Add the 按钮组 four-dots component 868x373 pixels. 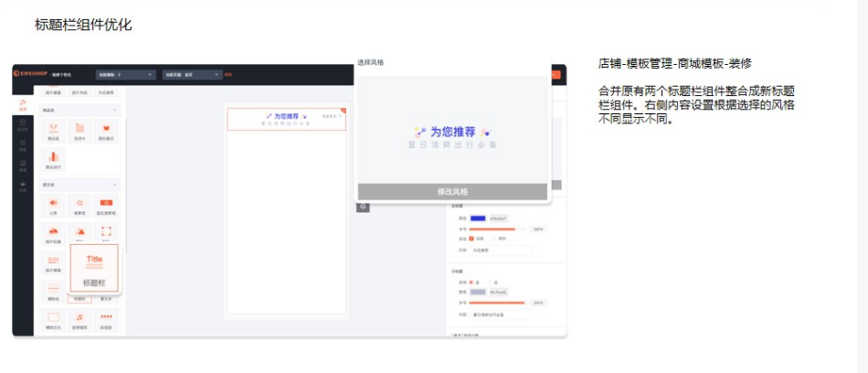point(106,320)
